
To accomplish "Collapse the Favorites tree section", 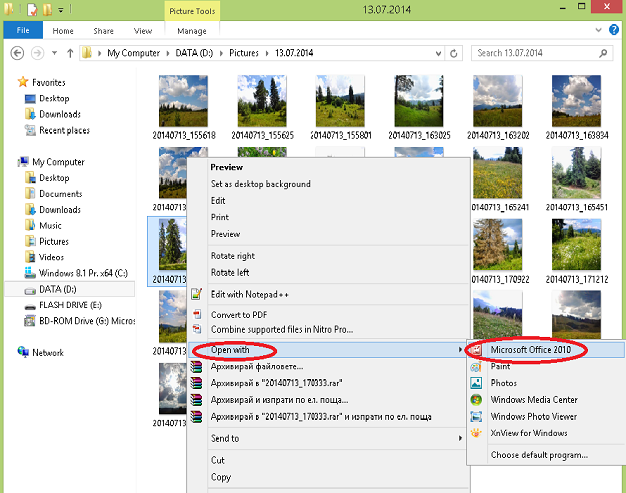I will [10, 82].
